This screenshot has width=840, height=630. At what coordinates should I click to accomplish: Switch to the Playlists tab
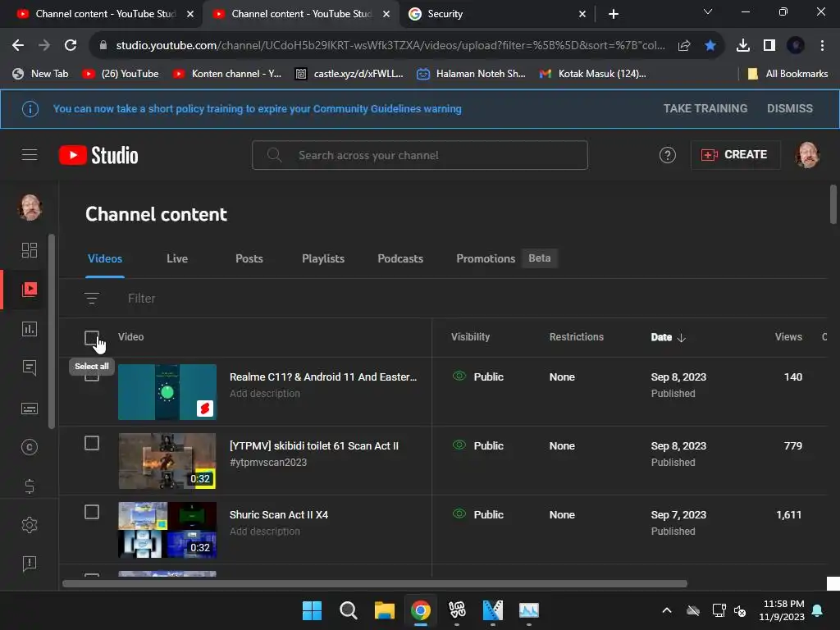coord(323,258)
